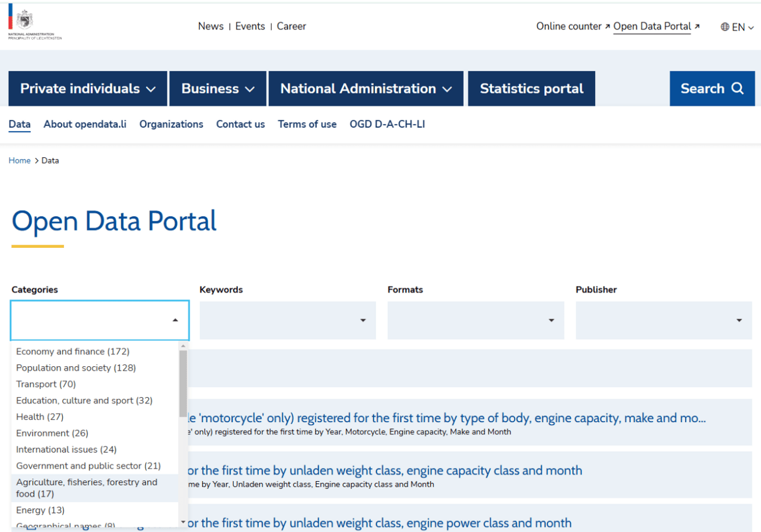The height and width of the screenshot is (532, 761).
Task: Select Population and society (128)
Action: [x=95, y=368]
